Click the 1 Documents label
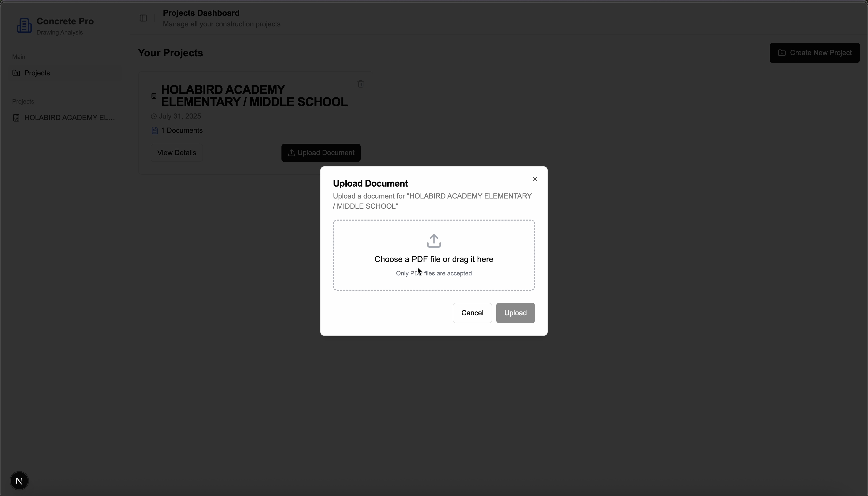 click(x=182, y=130)
